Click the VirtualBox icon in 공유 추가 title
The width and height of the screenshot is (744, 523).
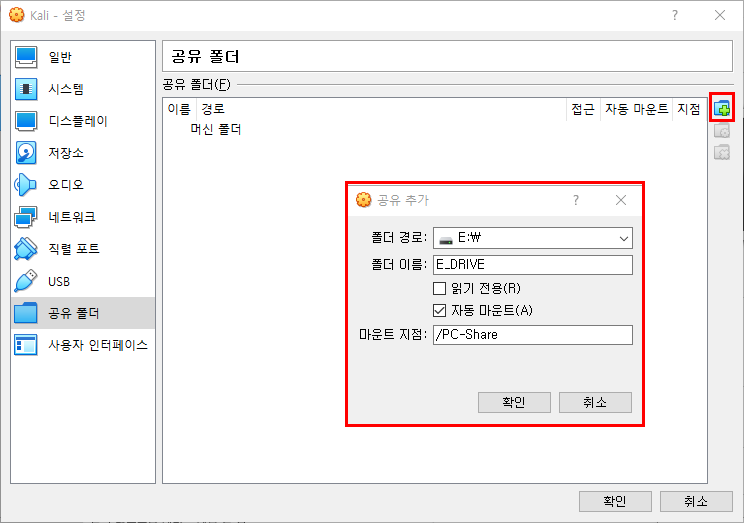tap(364, 200)
